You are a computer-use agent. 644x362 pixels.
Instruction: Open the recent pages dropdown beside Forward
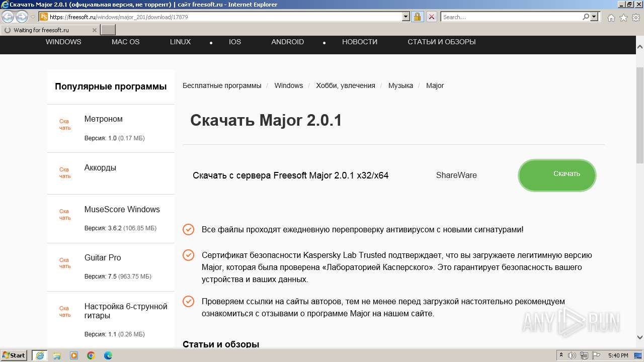pos(33,17)
